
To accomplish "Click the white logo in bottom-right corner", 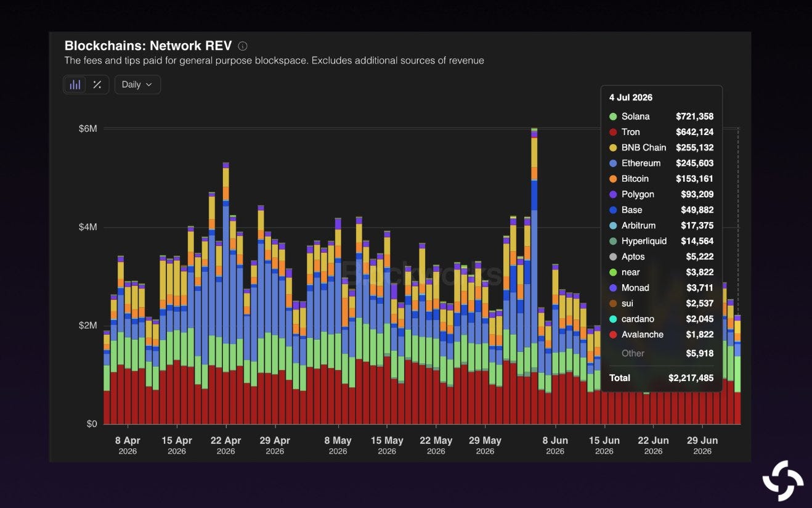I will 783,480.
